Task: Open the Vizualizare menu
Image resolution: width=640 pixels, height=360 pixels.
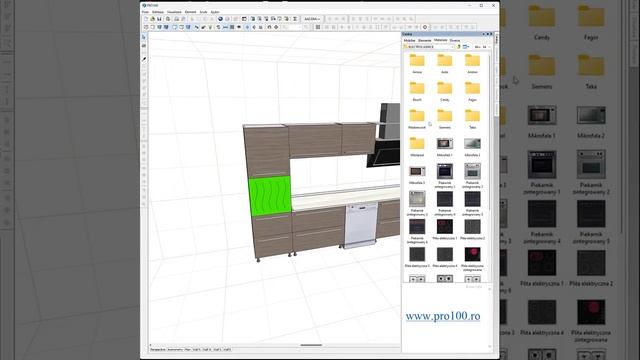Action: click(174, 12)
